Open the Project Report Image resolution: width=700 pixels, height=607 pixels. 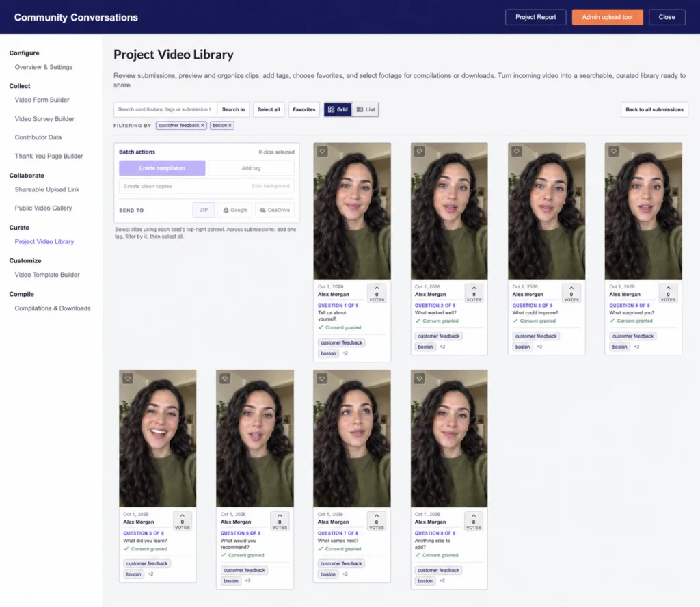(536, 17)
